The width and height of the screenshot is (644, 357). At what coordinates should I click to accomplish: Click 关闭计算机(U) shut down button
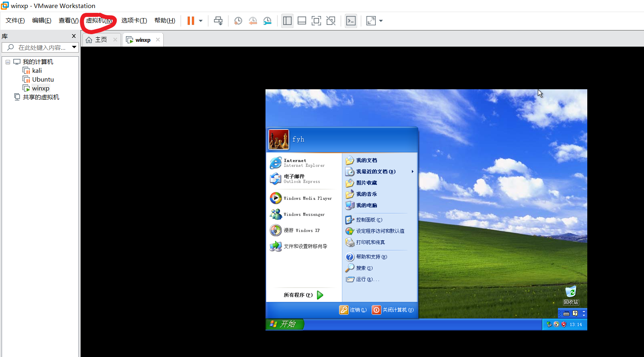click(x=393, y=310)
